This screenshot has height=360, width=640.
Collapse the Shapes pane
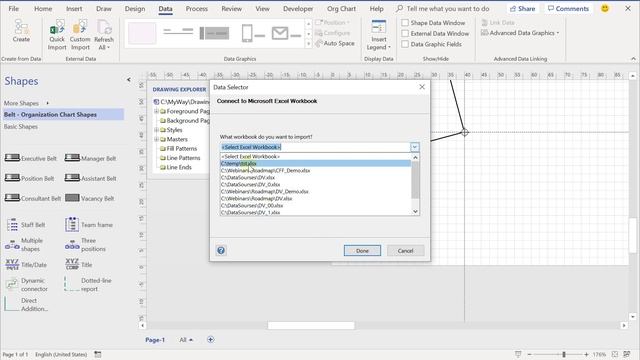tap(129, 80)
